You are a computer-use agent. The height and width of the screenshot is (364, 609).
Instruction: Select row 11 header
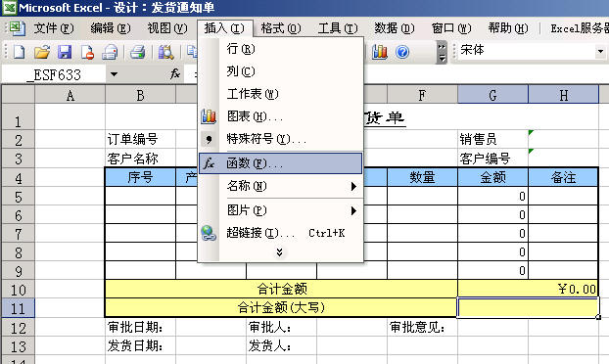coord(18,308)
